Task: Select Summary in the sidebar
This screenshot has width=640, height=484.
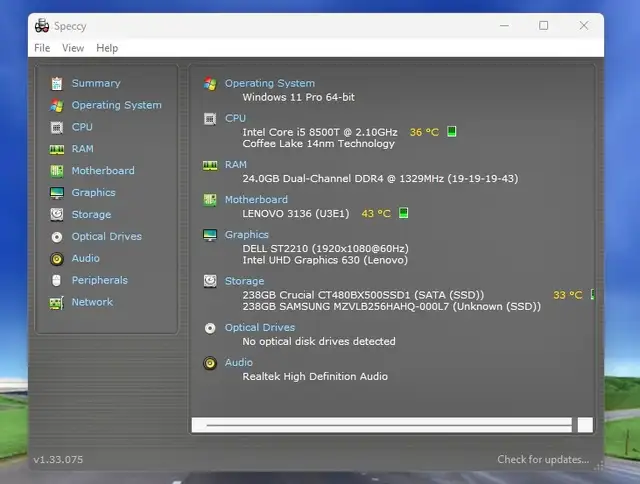Action: click(x=96, y=83)
